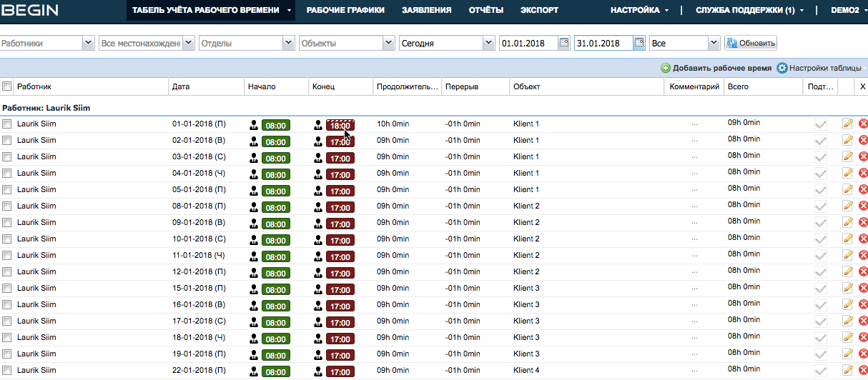Edit the 03-01-2018 row with pencil icon
Image resolution: width=868 pixels, height=380 pixels.
pos(848,156)
